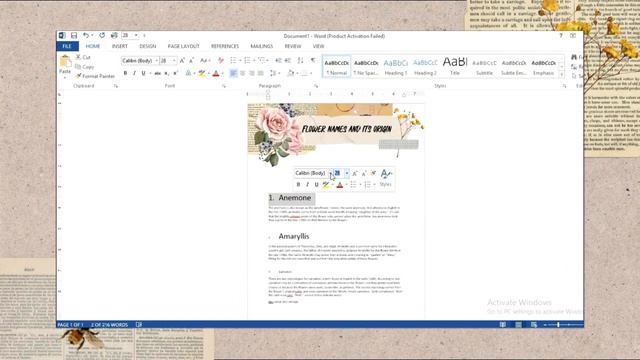Viewport: 640px width, 360px height.
Task: Switch to the INSERT ribbon tab
Action: (120, 46)
